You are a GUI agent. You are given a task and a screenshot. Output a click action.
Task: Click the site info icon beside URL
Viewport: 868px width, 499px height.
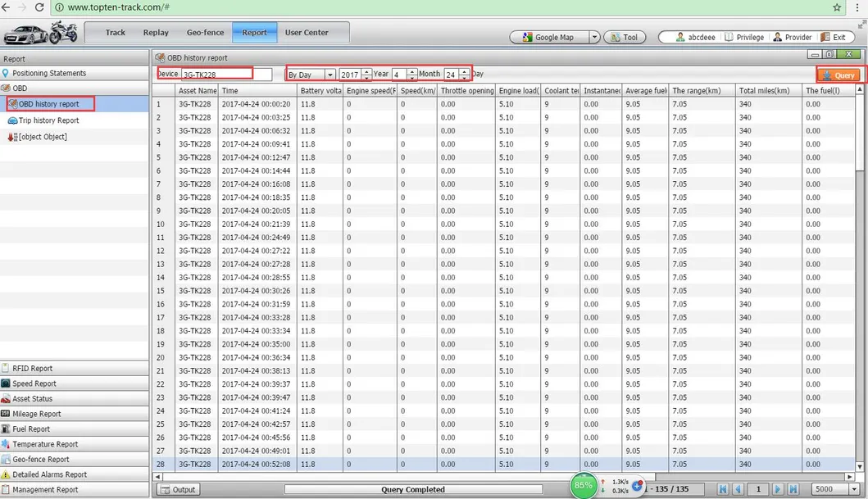point(59,7)
